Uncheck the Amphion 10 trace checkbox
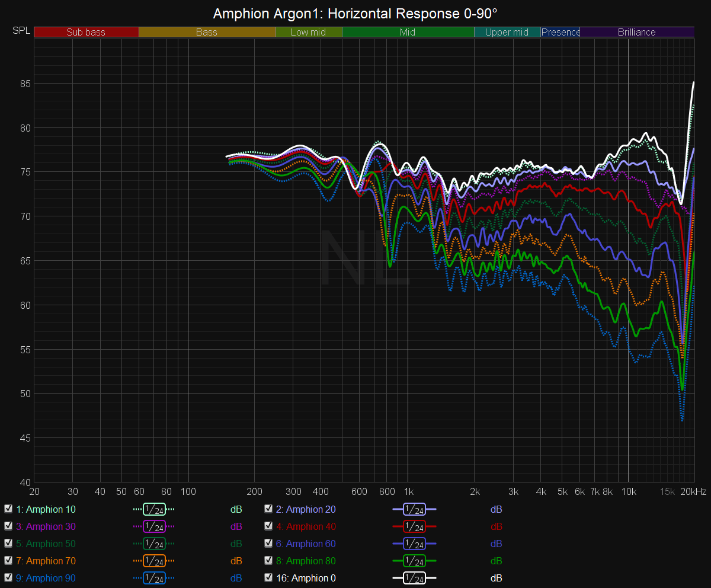The image size is (711, 588). coord(8,509)
